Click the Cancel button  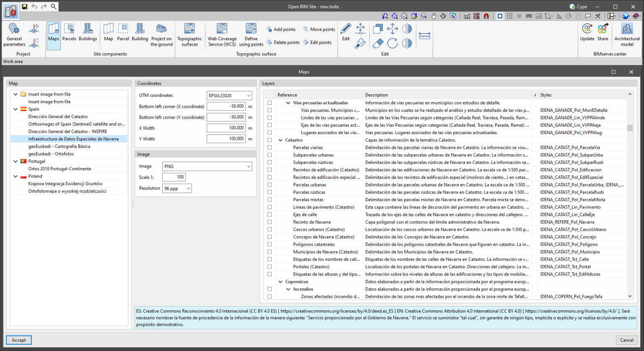626,340
